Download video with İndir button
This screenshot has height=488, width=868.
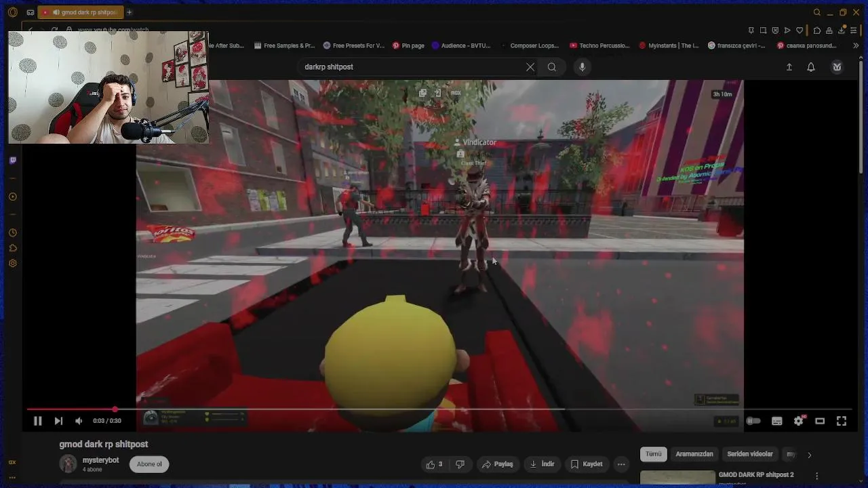[542, 464]
